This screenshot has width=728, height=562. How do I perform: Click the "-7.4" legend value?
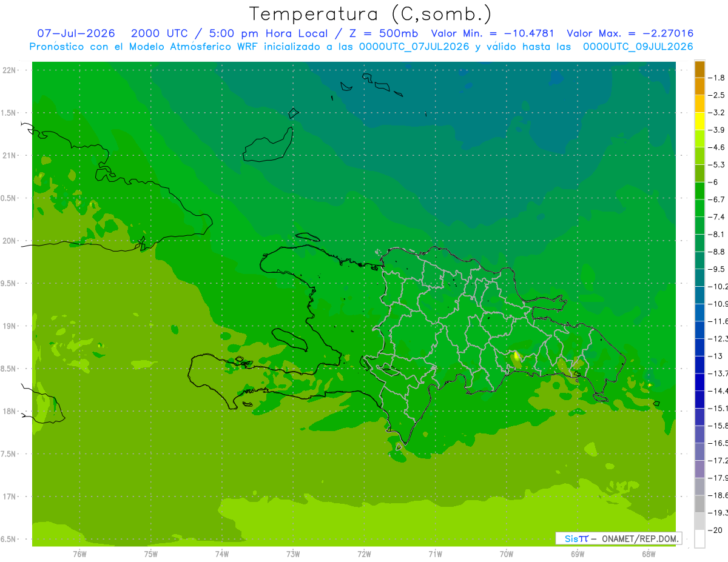click(x=717, y=217)
